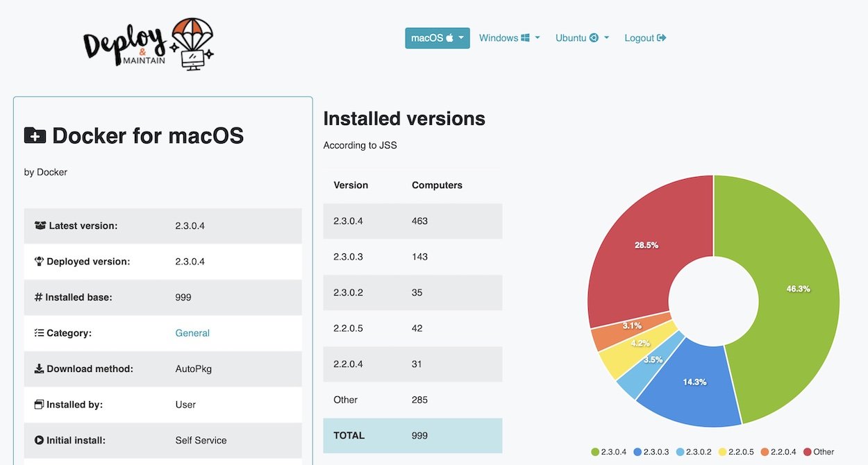Toggle the Other legend entry
The height and width of the screenshot is (465, 868).
tap(819, 452)
